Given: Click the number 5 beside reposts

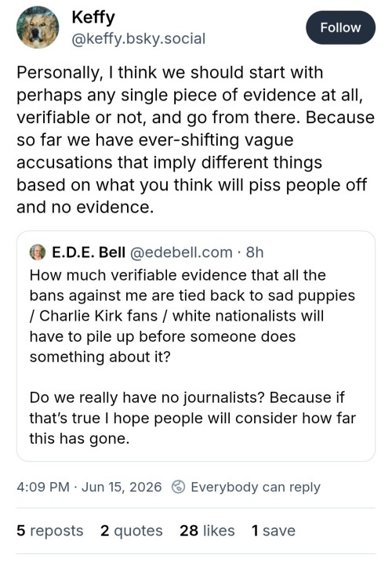Looking at the screenshot, I should (21, 531).
